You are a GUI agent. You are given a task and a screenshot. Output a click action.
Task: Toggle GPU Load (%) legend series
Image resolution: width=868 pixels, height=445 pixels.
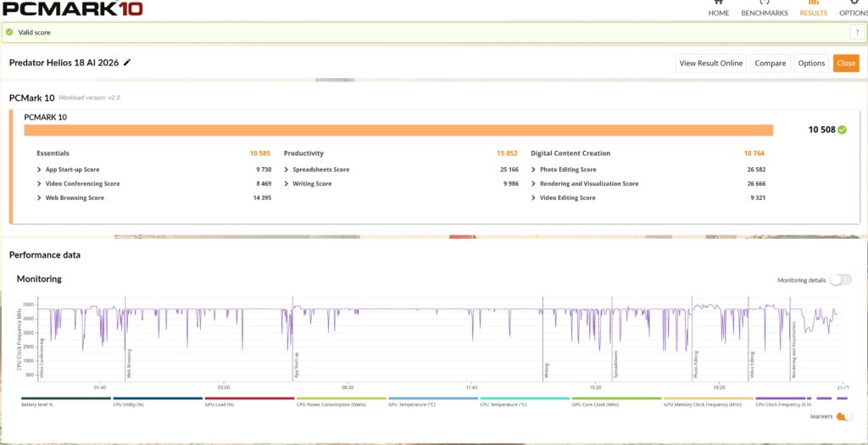(x=249, y=401)
